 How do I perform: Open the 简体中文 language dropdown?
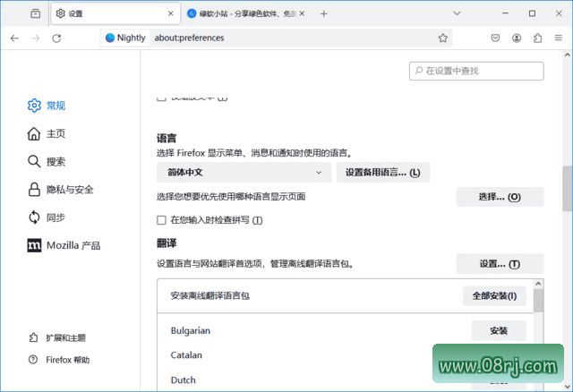tap(244, 173)
